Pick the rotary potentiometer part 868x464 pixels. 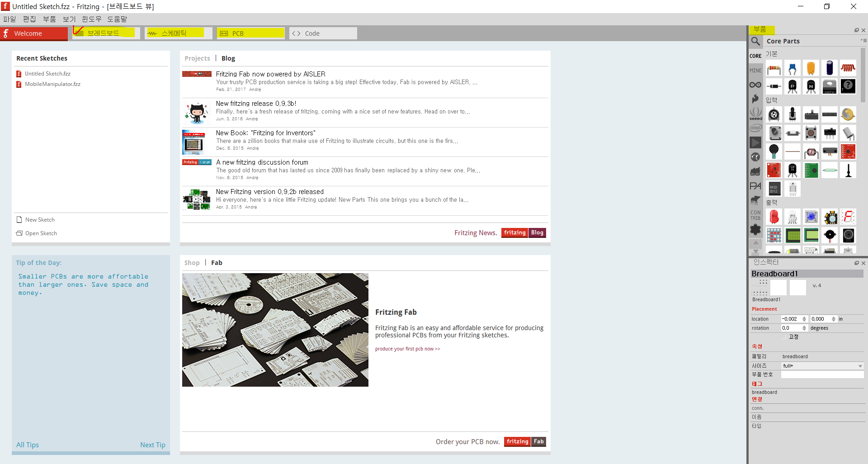pyautogui.click(x=774, y=115)
